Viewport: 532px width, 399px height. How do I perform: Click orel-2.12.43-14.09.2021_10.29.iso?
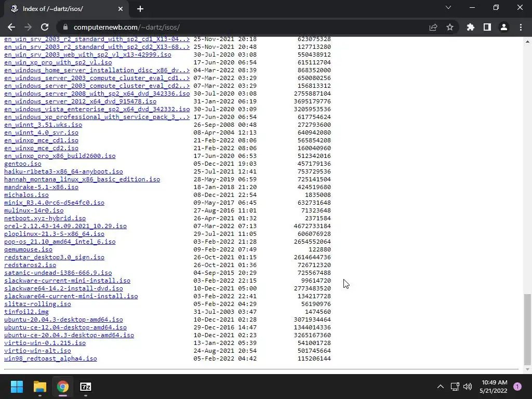65,227
